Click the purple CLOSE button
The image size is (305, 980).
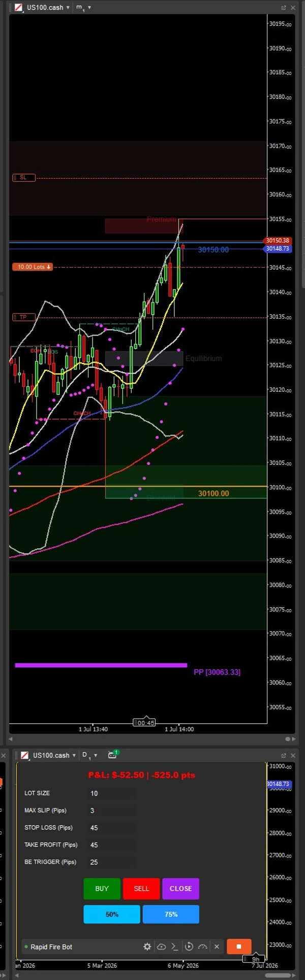click(180, 888)
